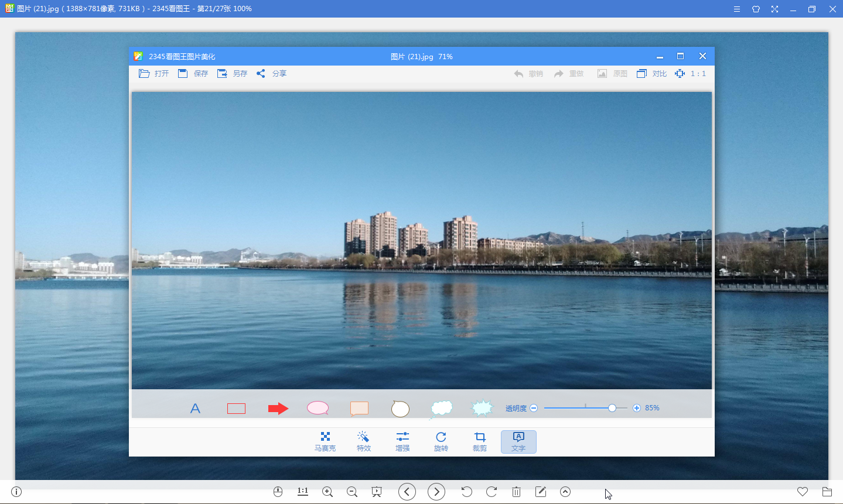Pick the cloud-shaped thought bubble
Image resolution: width=843 pixels, height=504 pixels.
point(442,408)
